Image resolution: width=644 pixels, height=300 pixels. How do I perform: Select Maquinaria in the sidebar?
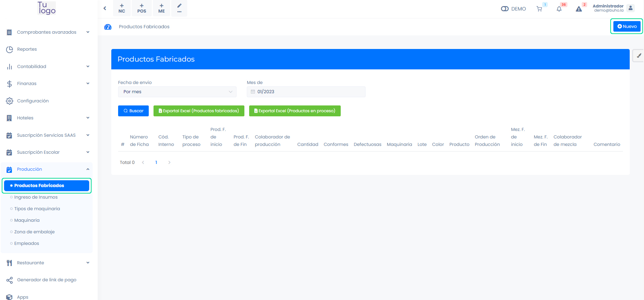tap(27, 220)
